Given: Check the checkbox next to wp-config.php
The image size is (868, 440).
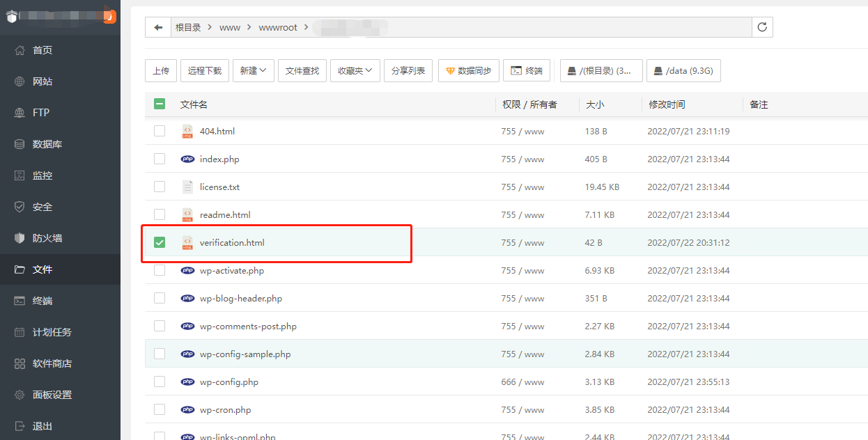Looking at the screenshot, I should pos(160,382).
